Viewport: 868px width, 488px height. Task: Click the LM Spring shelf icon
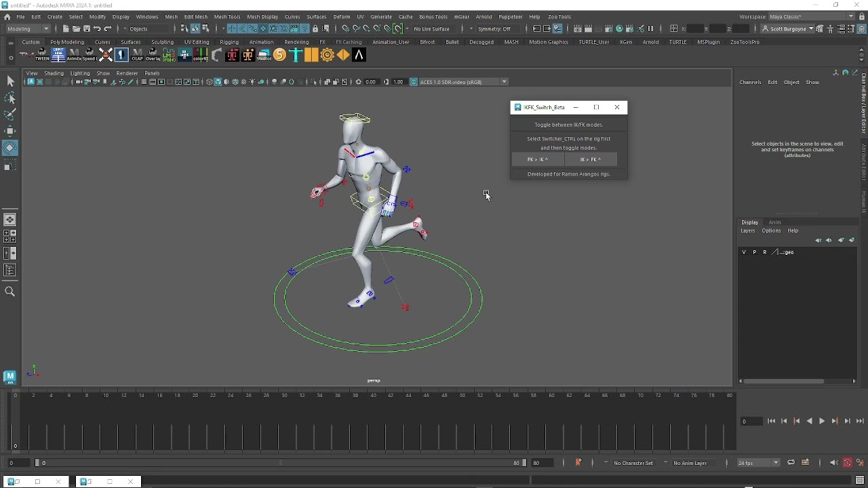tap(169, 56)
